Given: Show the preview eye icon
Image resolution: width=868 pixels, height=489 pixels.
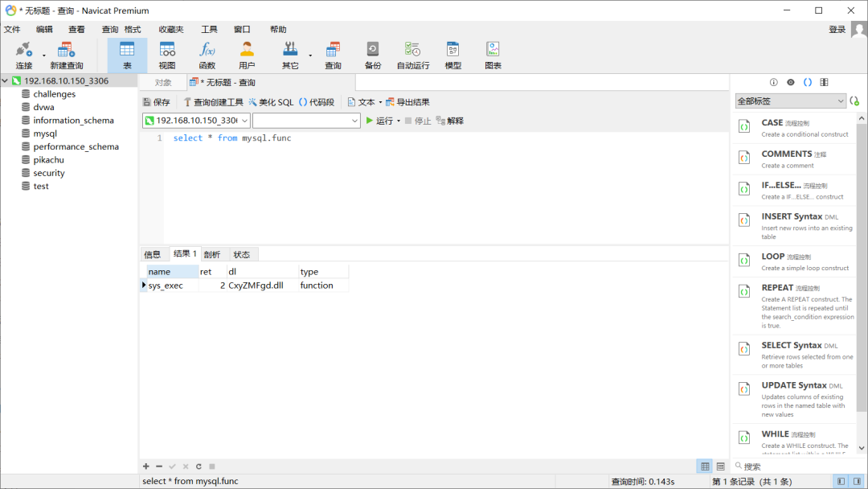Looking at the screenshot, I should [791, 82].
